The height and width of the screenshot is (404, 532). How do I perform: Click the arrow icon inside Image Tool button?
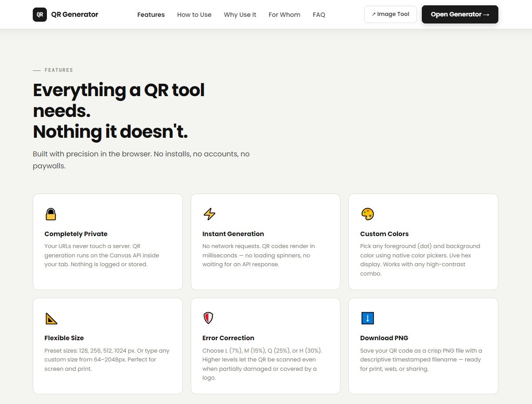(x=373, y=14)
